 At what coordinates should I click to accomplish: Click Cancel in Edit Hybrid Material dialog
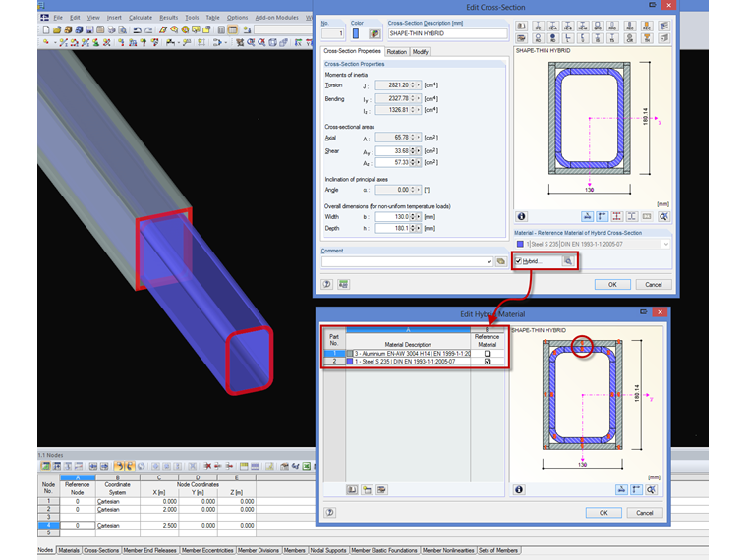[644, 513]
